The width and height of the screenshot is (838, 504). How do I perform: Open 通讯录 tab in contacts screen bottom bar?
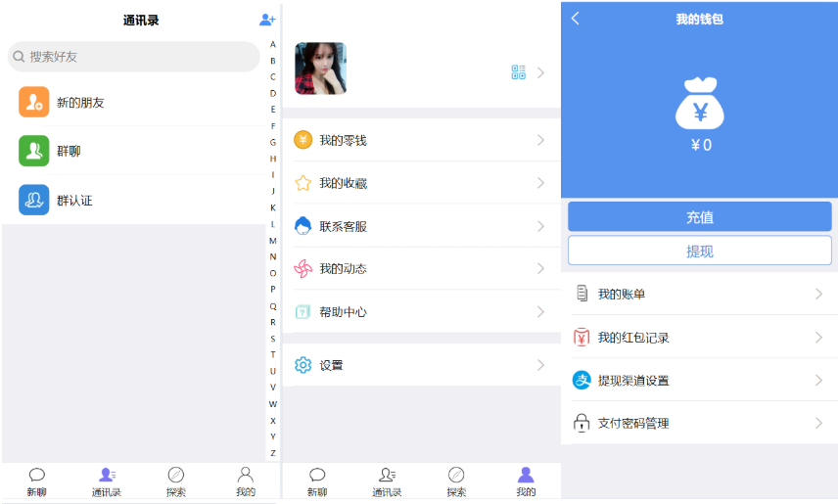click(107, 481)
